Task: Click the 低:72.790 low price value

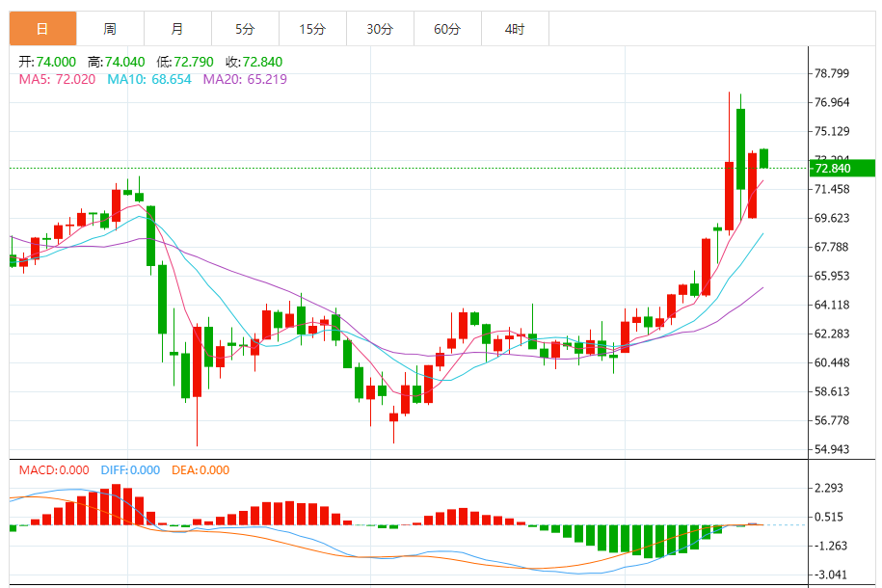Action: click(185, 62)
